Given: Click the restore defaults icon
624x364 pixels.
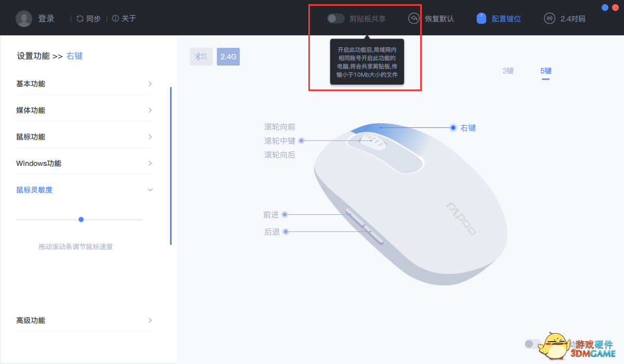Looking at the screenshot, I should (x=414, y=19).
